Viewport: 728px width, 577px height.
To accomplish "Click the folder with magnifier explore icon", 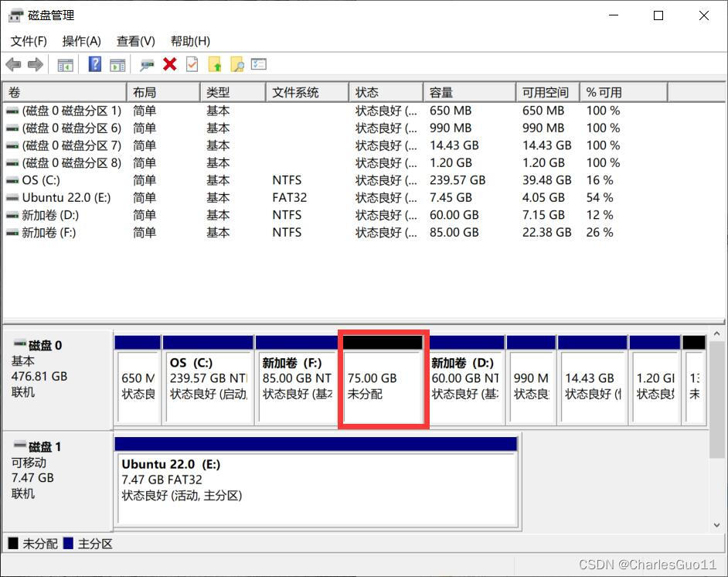I will (x=236, y=64).
